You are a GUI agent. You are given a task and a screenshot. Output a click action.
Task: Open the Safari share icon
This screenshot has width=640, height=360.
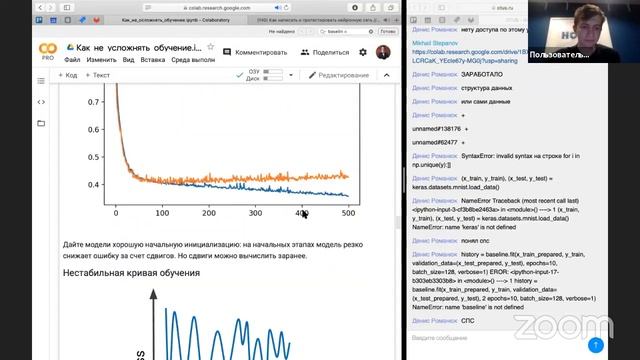(x=373, y=7)
